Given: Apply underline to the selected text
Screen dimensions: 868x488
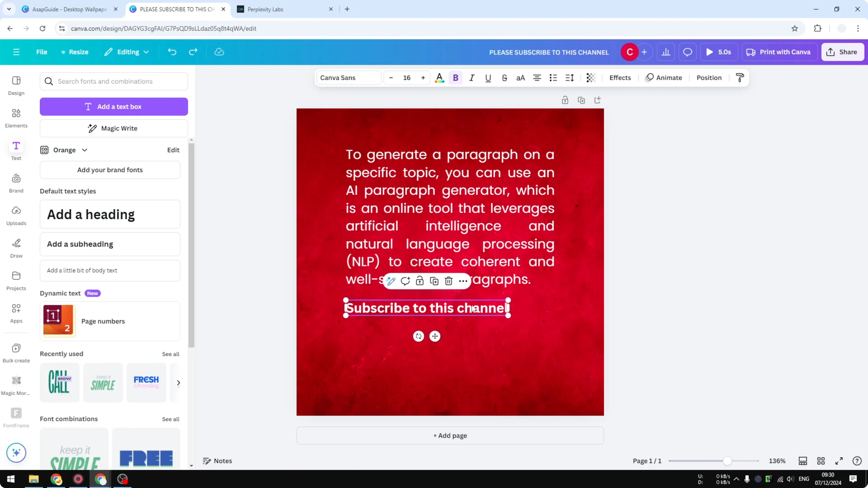Looking at the screenshot, I should pos(488,78).
